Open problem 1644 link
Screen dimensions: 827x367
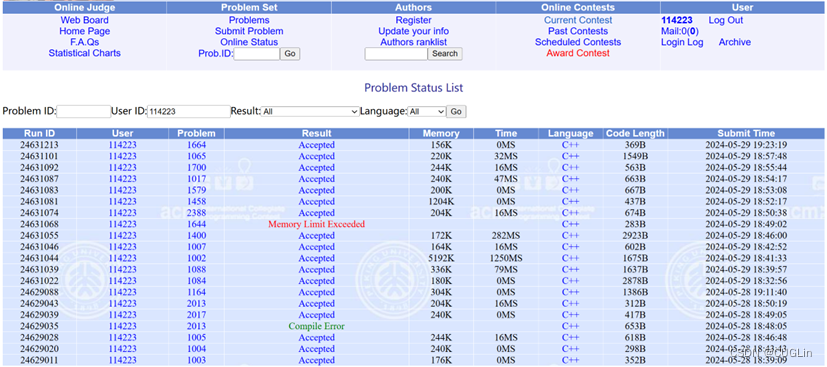[196, 224]
